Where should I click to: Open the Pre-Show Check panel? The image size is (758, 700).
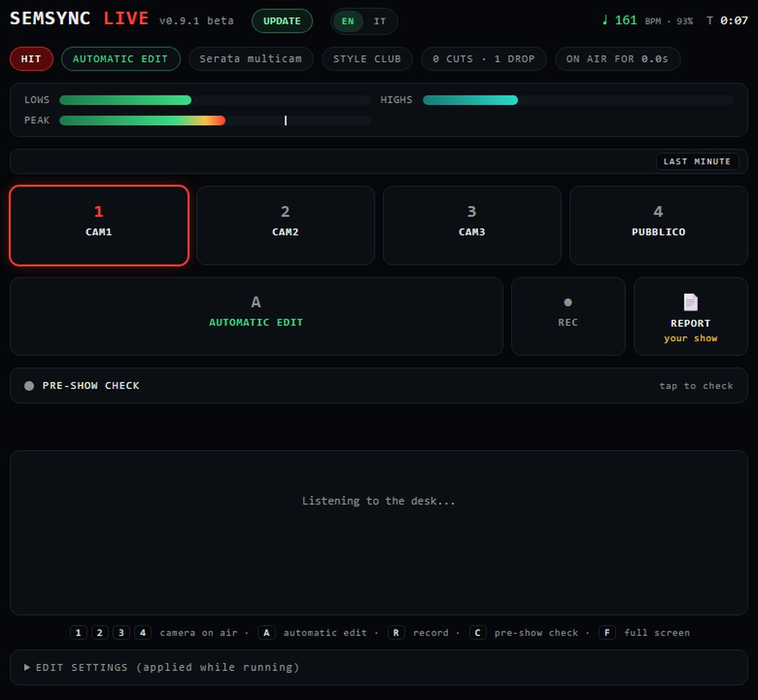(x=379, y=385)
